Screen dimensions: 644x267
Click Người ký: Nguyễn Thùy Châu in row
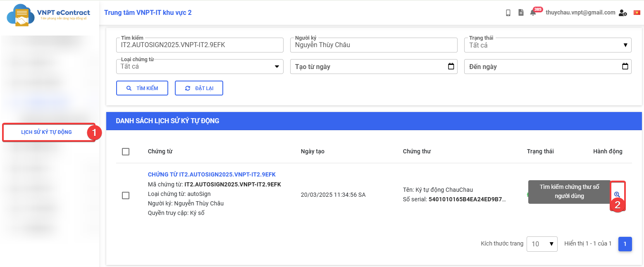(186, 203)
